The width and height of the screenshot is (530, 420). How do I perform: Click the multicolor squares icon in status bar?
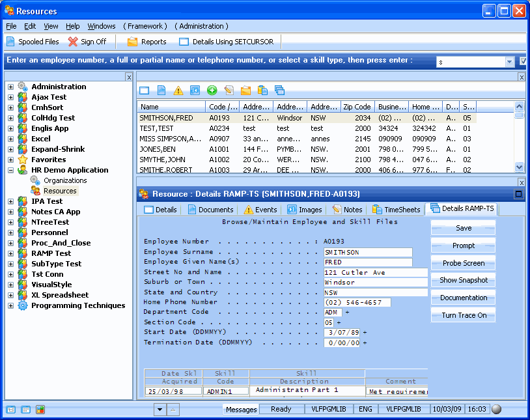click(x=40, y=410)
